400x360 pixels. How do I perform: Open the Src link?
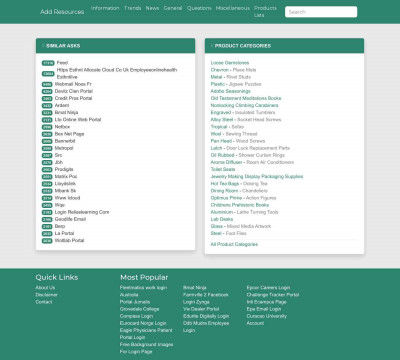click(58, 155)
